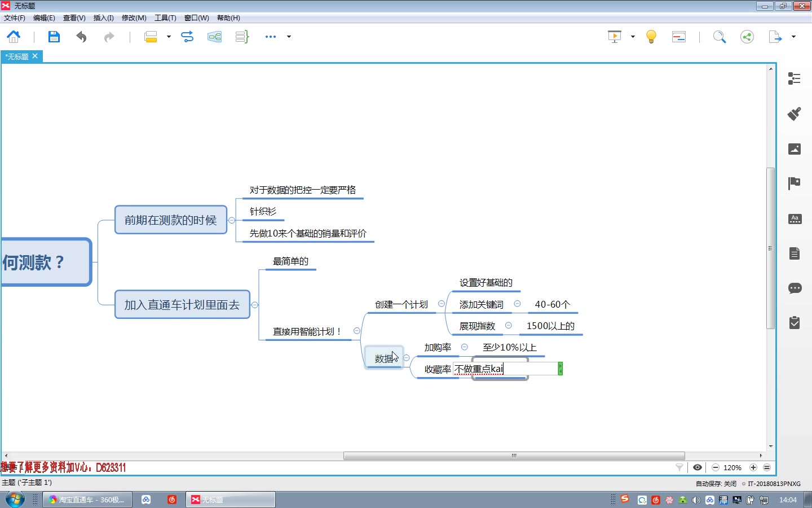The width and height of the screenshot is (812, 508).
Task: Open the 编辑(E) menu
Action: point(44,18)
